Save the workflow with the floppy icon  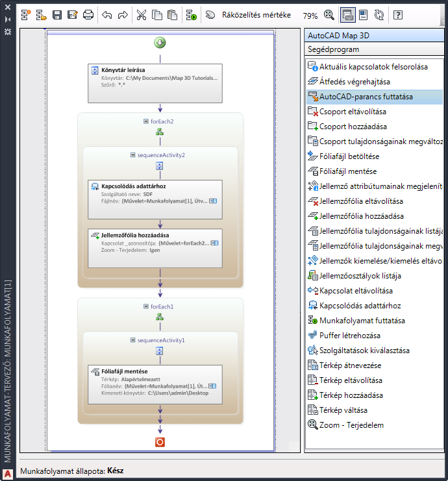tap(57, 15)
